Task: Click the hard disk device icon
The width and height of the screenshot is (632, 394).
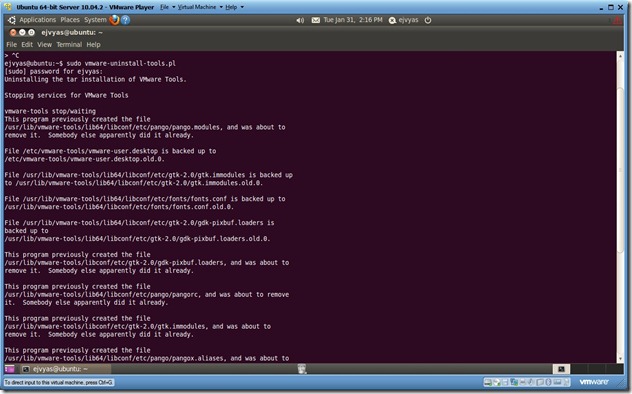Action: coord(487,382)
